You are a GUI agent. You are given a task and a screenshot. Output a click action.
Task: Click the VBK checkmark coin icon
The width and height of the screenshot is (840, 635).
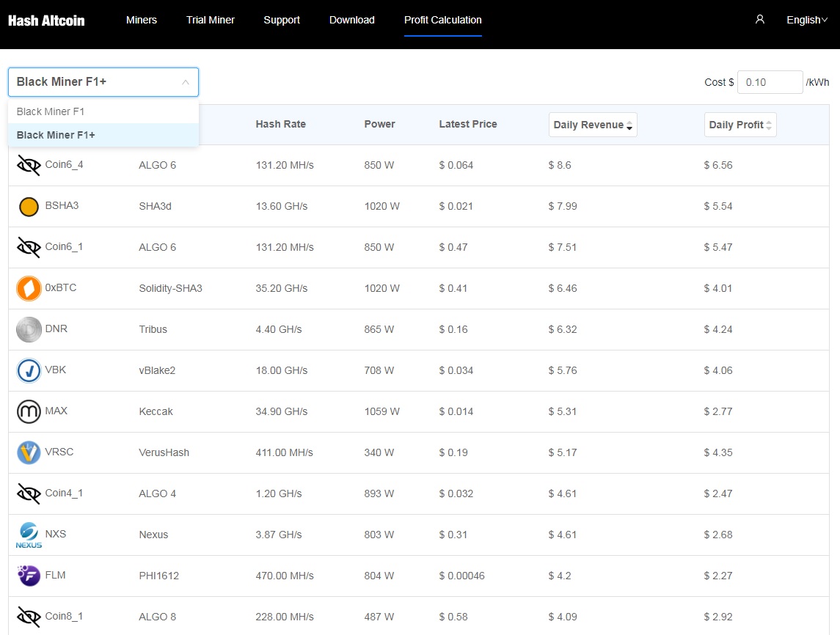(29, 370)
